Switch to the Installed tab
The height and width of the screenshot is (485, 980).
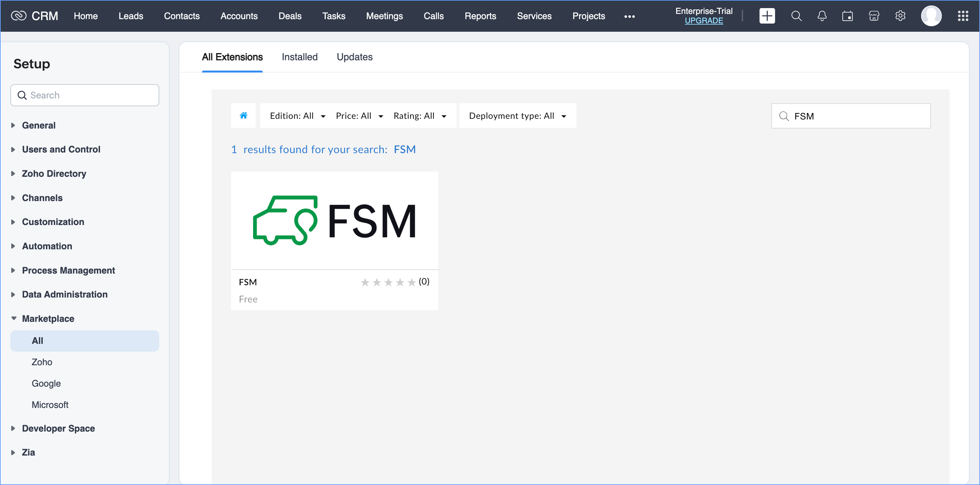click(x=299, y=57)
